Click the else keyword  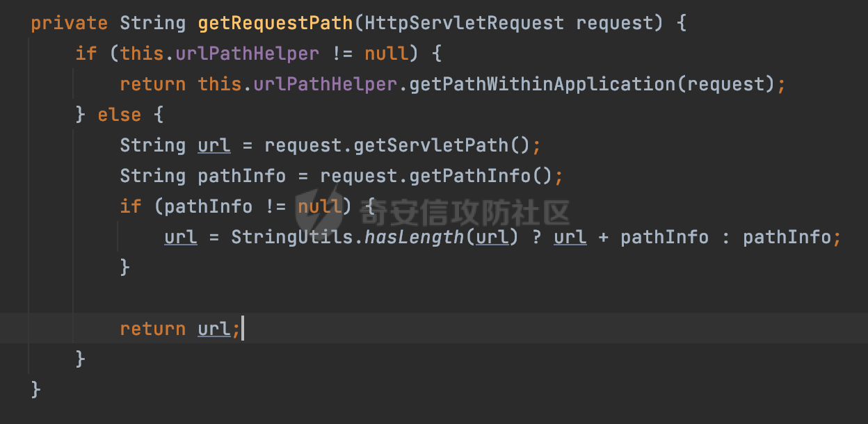(x=119, y=115)
